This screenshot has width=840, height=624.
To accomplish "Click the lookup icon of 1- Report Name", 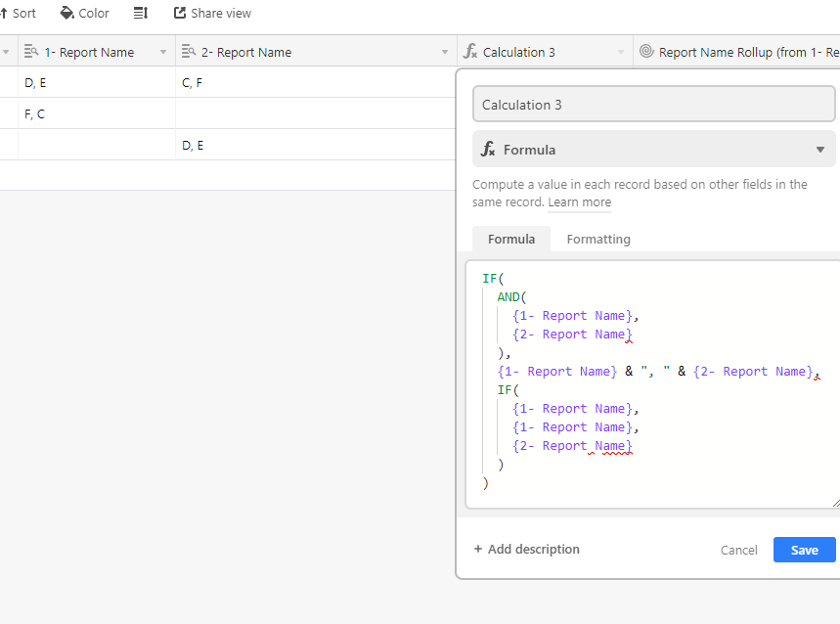I will [31, 52].
